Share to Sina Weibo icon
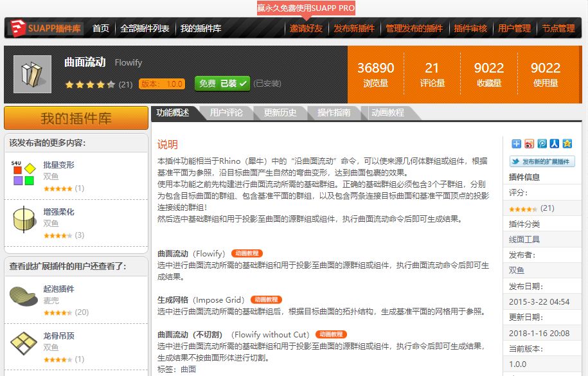The width and height of the screenshot is (588, 376). [529, 144]
